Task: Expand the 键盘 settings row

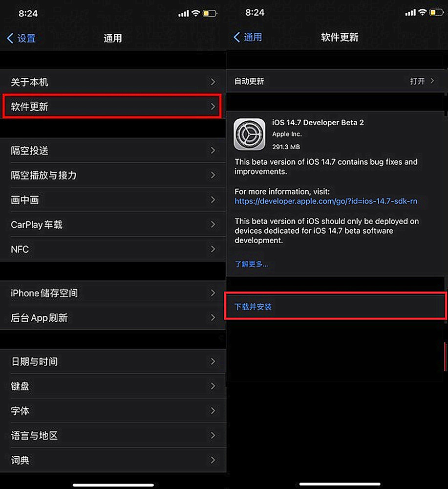Action: click(113, 386)
